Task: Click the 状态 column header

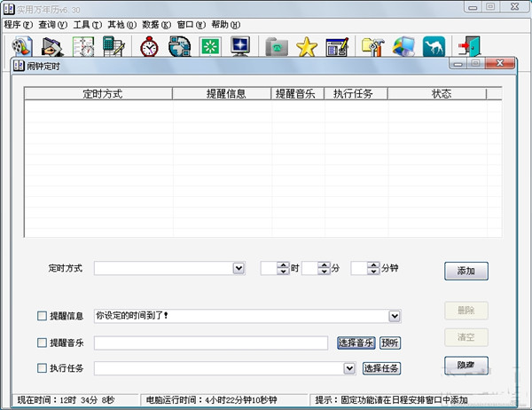Action: pyautogui.click(x=437, y=94)
